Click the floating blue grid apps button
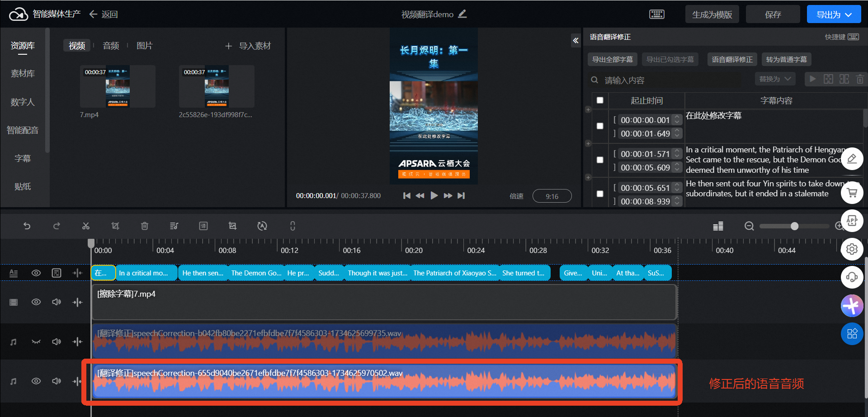The image size is (868, 417). 852,334
